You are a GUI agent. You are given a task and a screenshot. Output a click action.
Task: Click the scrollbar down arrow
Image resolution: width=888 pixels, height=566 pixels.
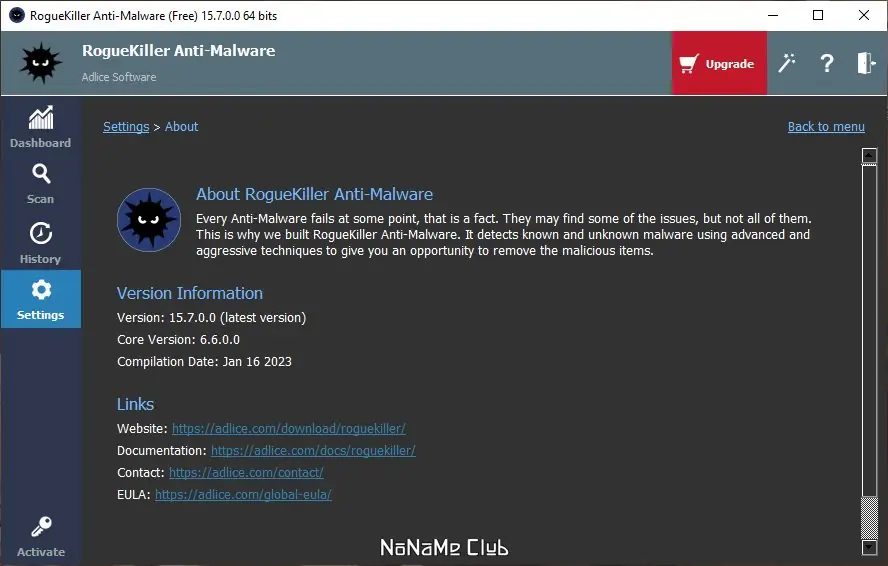click(x=869, y=547)
